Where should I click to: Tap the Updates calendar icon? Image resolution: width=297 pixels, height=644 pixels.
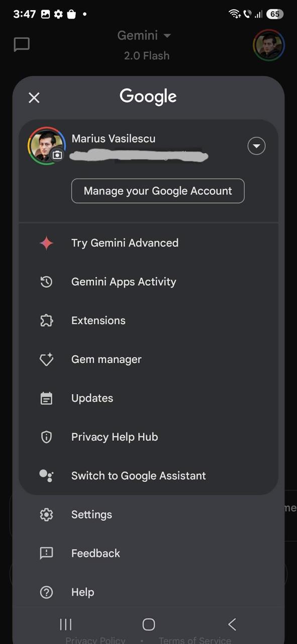pos(46,398)
